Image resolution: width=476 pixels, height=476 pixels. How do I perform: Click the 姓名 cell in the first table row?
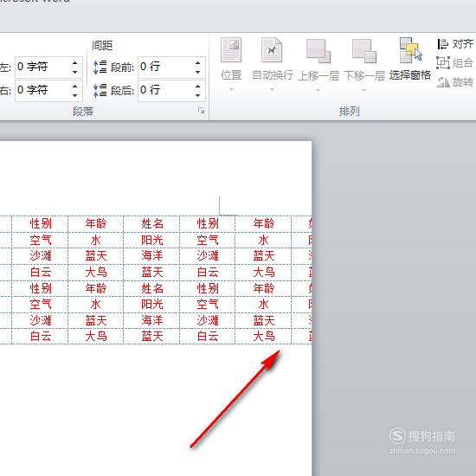coord(151,224)
